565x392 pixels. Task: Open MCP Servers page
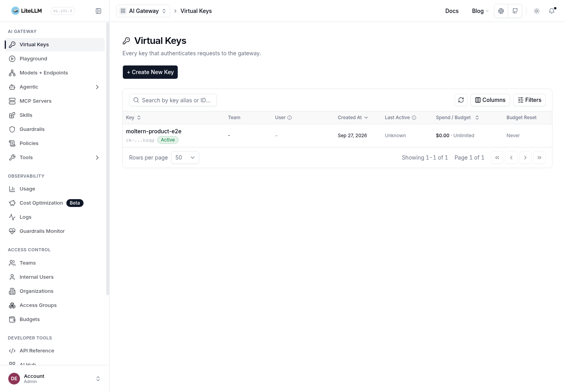[x=55, y=101]
